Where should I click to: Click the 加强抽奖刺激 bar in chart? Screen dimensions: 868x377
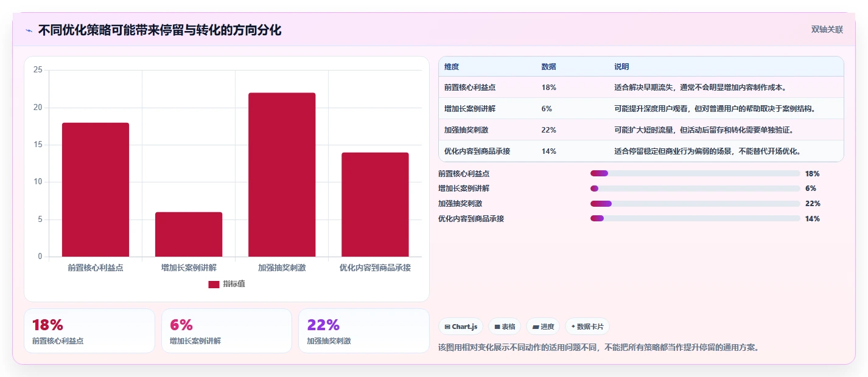(282, 175)
